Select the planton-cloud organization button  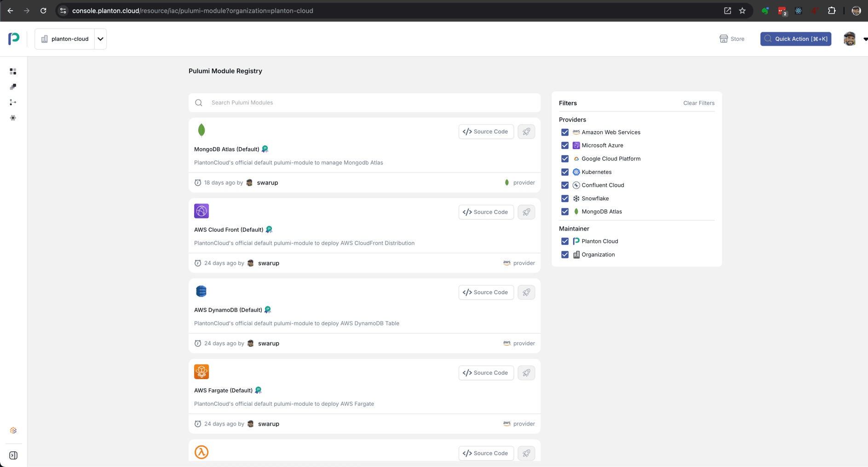[65, 39]
